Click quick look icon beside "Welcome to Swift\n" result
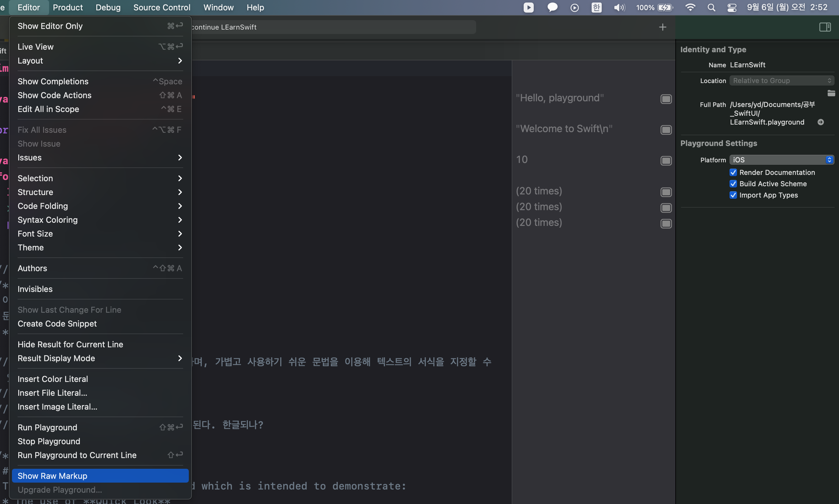This screenshot has width=839, height=504. point(666,130)
